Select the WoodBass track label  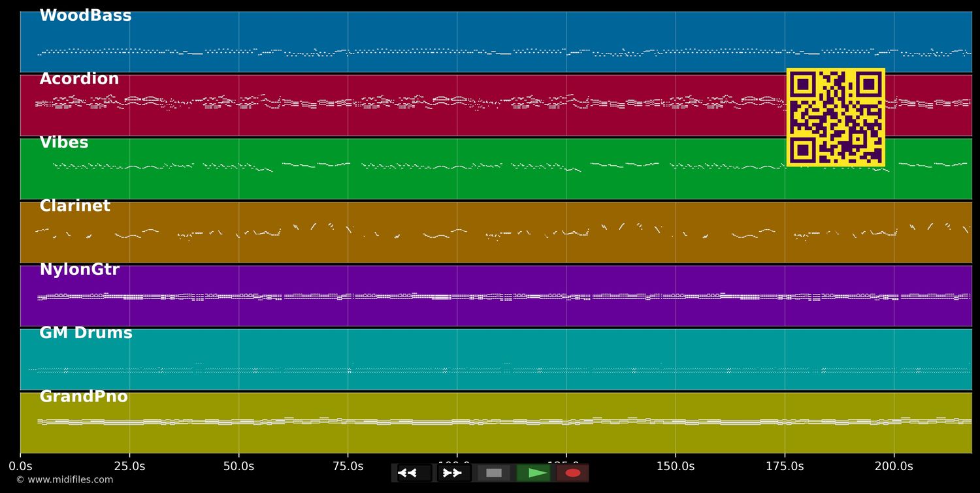click(86, 16)
